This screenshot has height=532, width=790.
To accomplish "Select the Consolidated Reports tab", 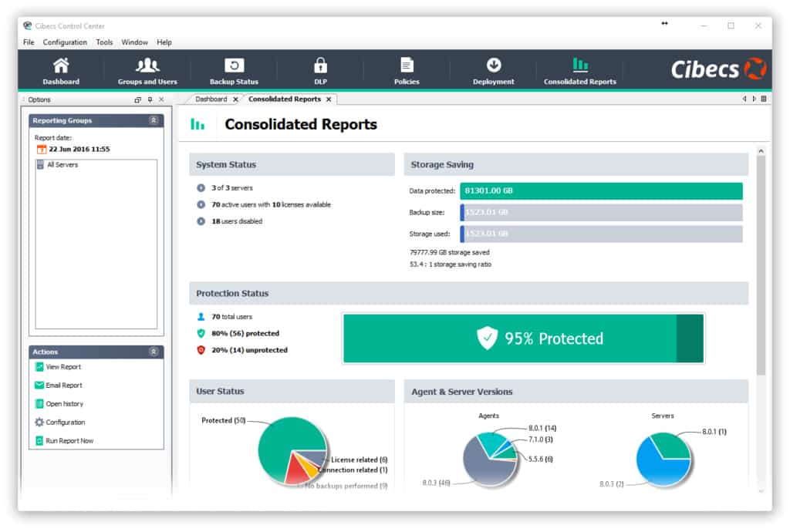I will 285,99.
